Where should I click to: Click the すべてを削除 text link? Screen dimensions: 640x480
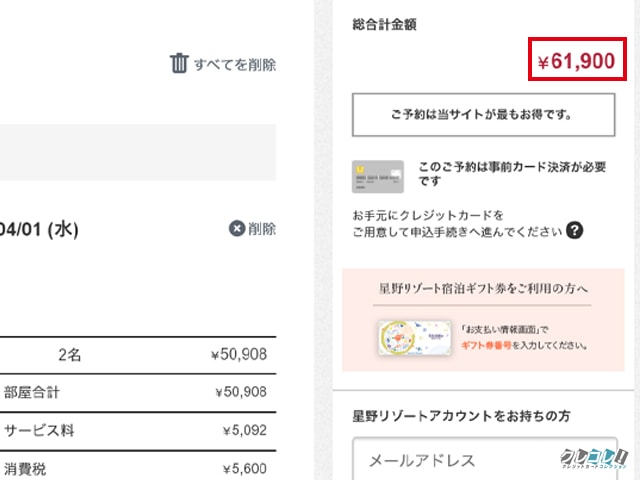[235, 65]
